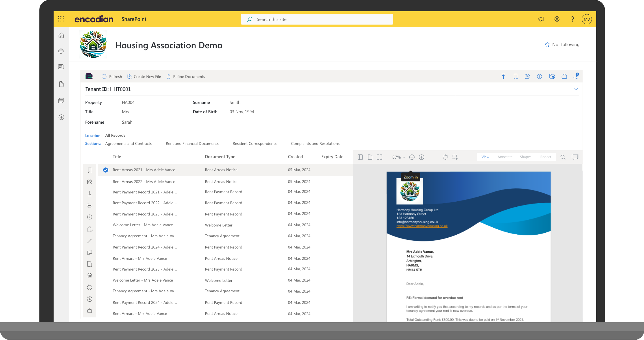Screen dimensions: 644x340
Task: Select the pan hand tool in viewer
Action: [445, 157]
